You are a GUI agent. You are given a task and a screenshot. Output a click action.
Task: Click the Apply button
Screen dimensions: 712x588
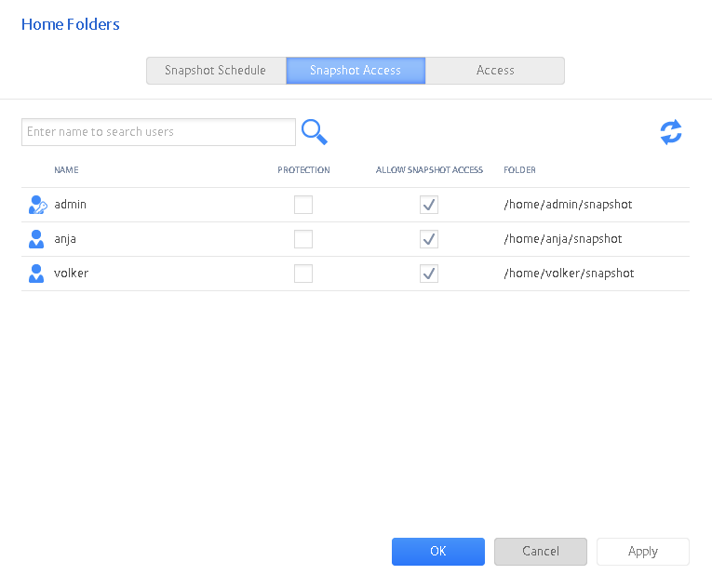643,552
